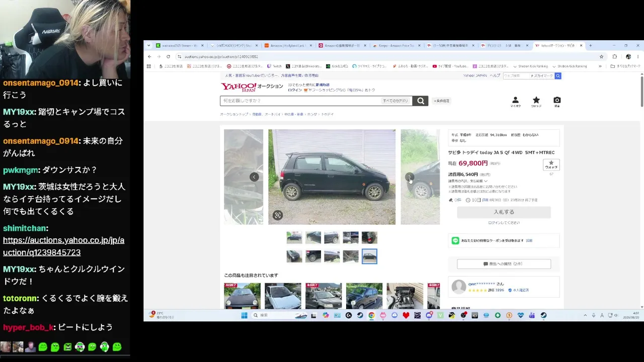Click the blue header web search button
Image resolution: width=644 pixels, height=362 pixels.
[x=557, y=76]
